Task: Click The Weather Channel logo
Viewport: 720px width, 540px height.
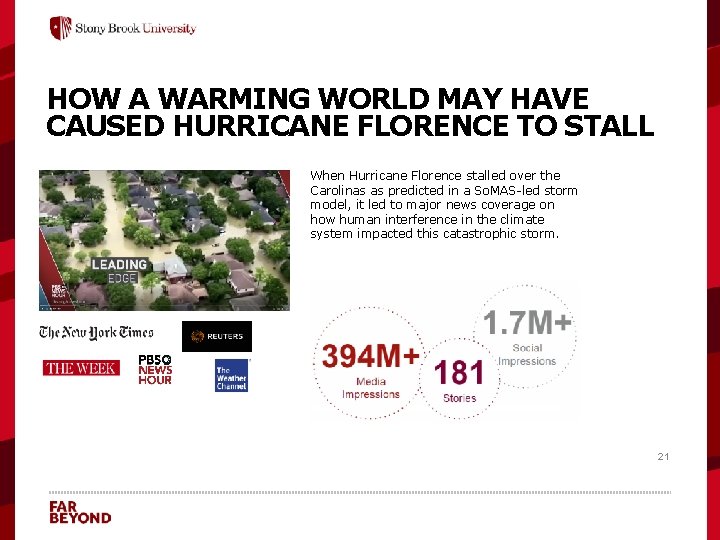Action: [x=231, y=375]
